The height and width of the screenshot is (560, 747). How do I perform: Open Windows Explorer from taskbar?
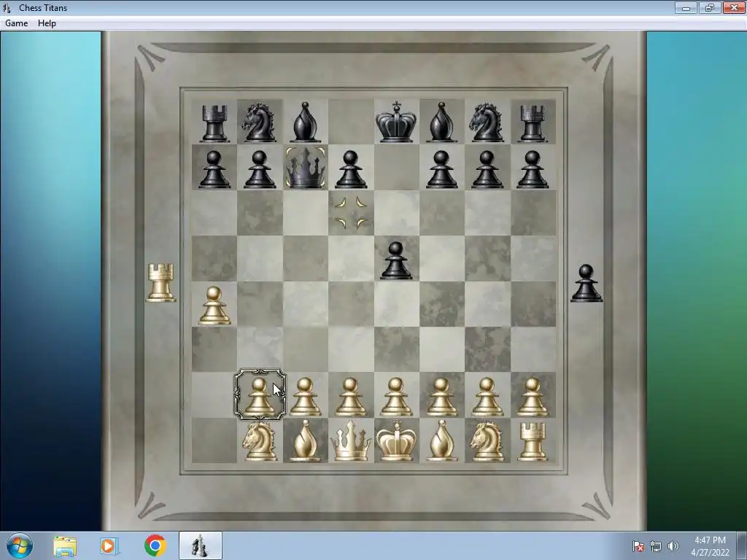click(x=65, y=546)
